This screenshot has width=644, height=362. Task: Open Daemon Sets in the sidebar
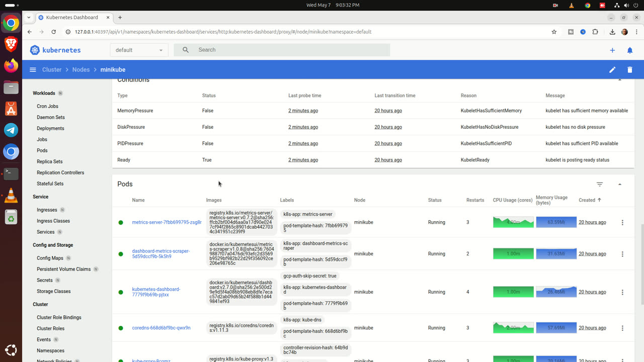click(x=51, y=117)
